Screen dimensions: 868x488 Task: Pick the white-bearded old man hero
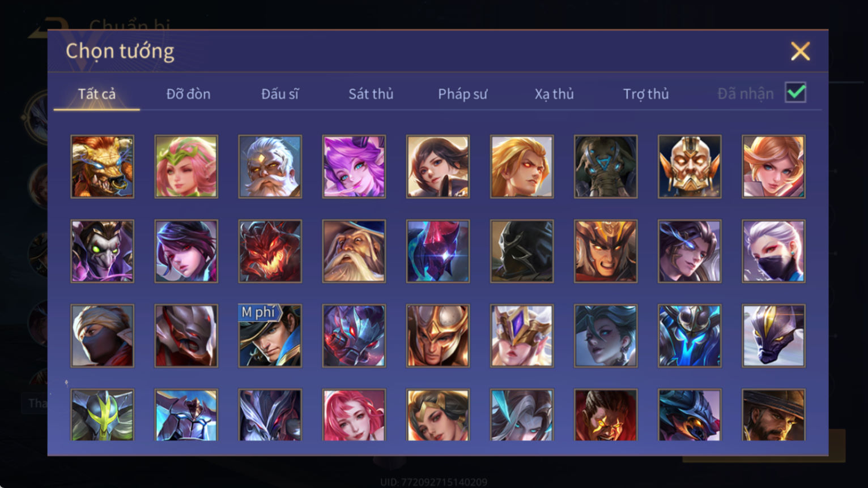click(x=270, y=166)
